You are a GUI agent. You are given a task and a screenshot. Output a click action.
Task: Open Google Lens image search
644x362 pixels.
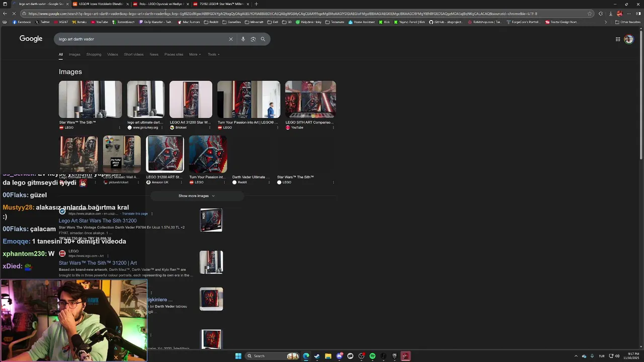253,39
